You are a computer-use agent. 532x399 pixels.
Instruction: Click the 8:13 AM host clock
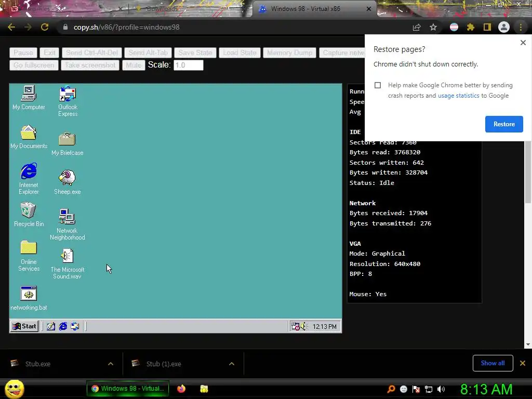(486, 389)
